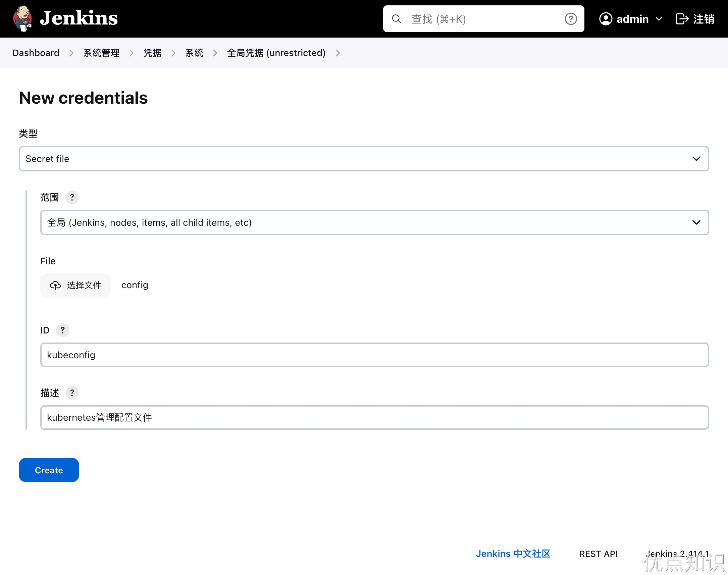Click the 选择文件 upload button

(x=75, y=285)
